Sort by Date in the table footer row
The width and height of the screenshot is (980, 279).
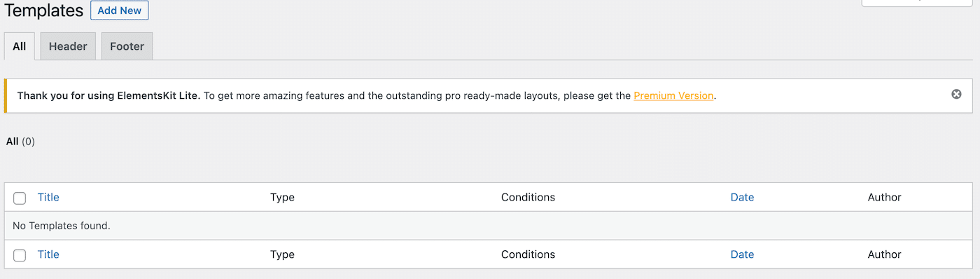[742, 254]
